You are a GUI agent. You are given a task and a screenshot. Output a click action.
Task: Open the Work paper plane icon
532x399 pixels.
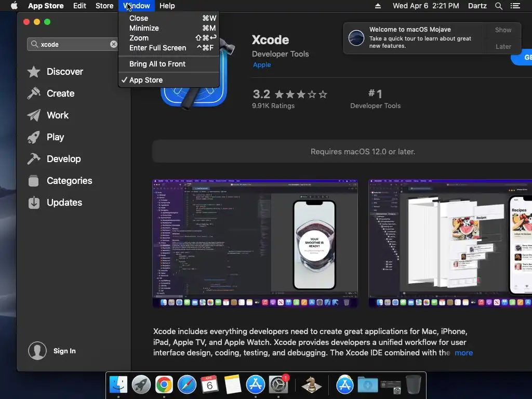(34, 115)
